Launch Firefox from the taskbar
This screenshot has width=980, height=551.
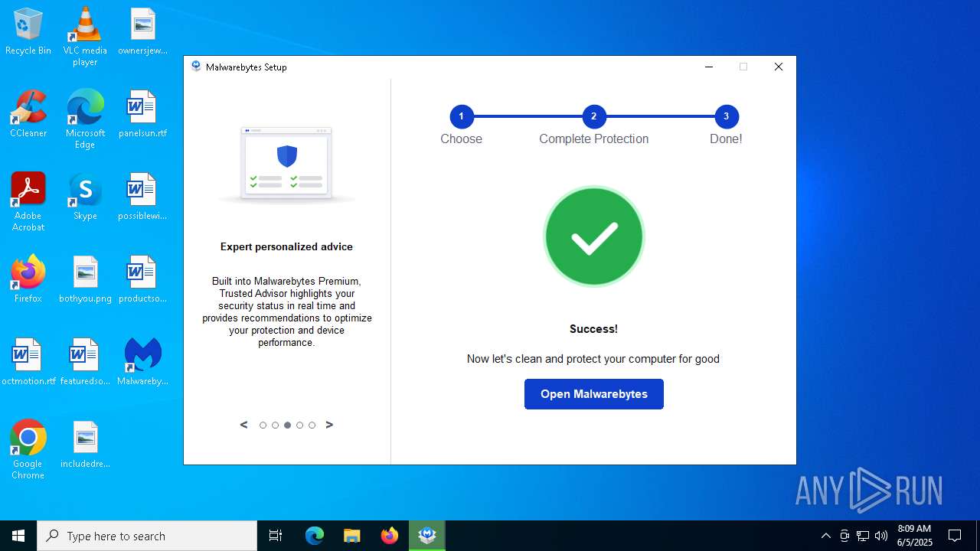(390, 536)
